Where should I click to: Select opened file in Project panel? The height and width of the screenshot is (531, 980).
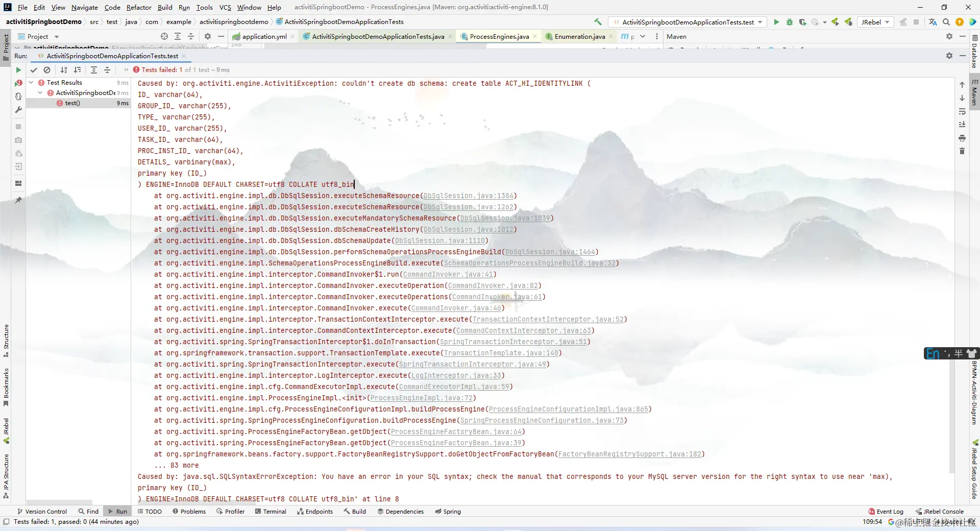coord(164,36)
